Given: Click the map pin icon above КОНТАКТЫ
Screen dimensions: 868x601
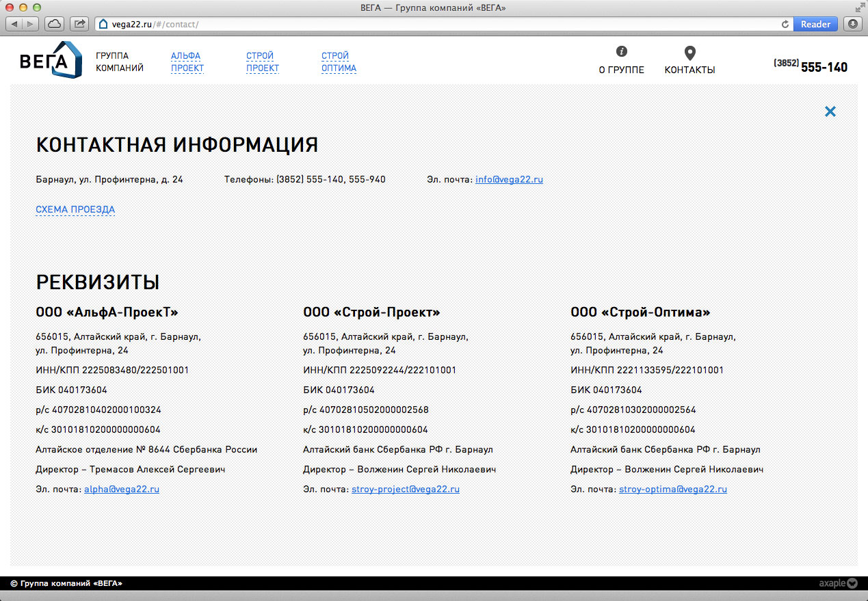Looking at the screenshot, I should (x=689, y=53).
